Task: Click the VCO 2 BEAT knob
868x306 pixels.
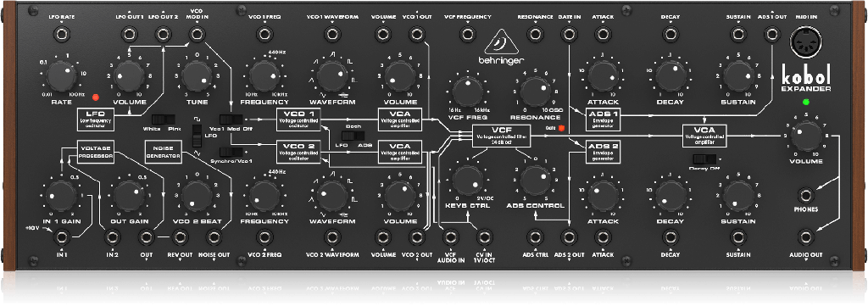Action: pyautogui.click(x=197, y=196)
